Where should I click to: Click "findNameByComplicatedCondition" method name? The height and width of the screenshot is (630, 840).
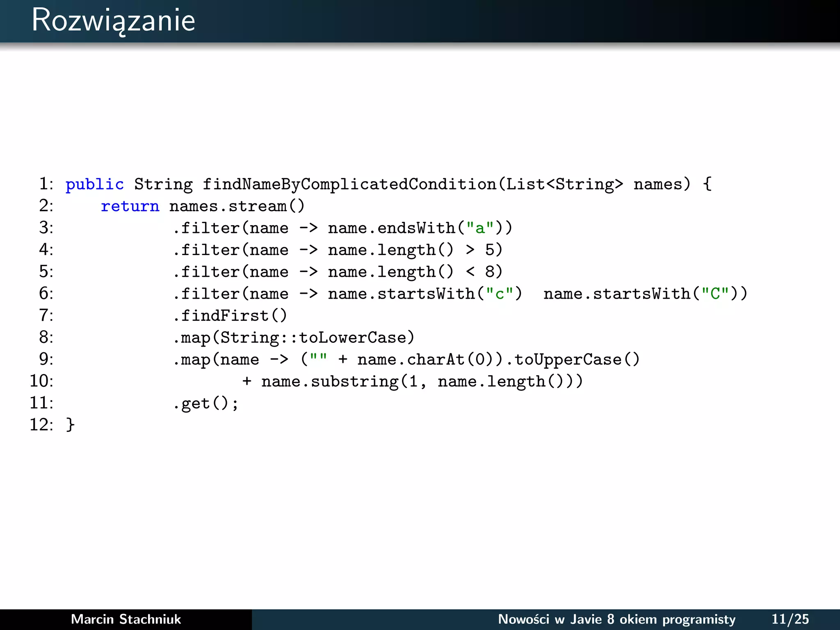349,185
